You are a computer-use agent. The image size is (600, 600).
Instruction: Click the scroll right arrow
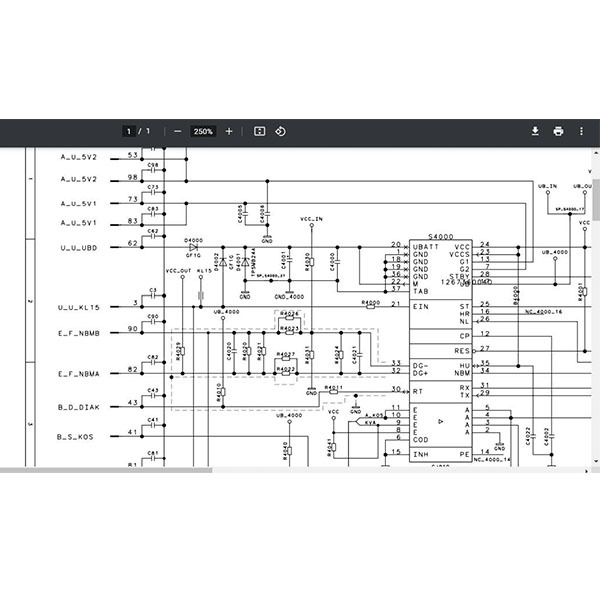(586, 471)
